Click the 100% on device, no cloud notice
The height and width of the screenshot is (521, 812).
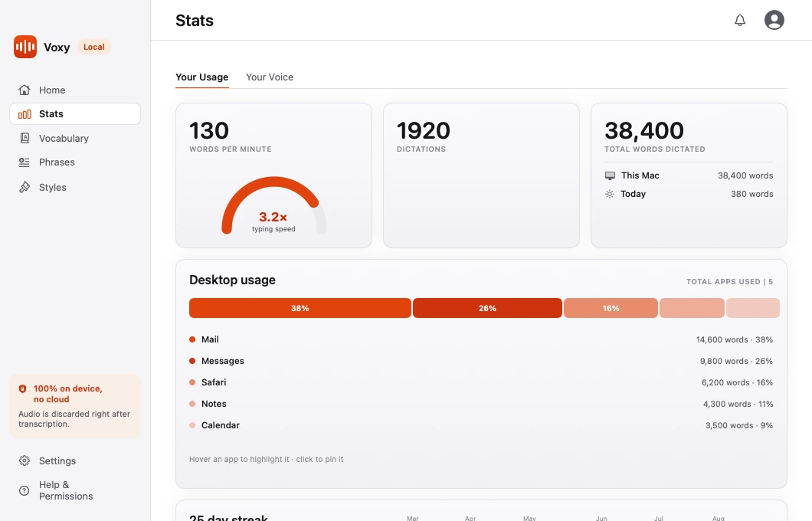[75, 406]
